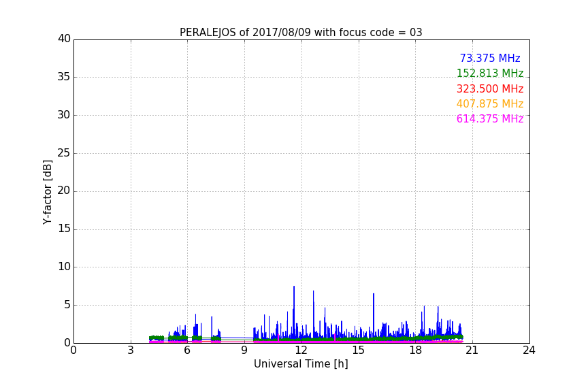The width and height of the screenshot is (588, 392).
Task: Click the y-axis tick value 15
Action: [64, 229]
